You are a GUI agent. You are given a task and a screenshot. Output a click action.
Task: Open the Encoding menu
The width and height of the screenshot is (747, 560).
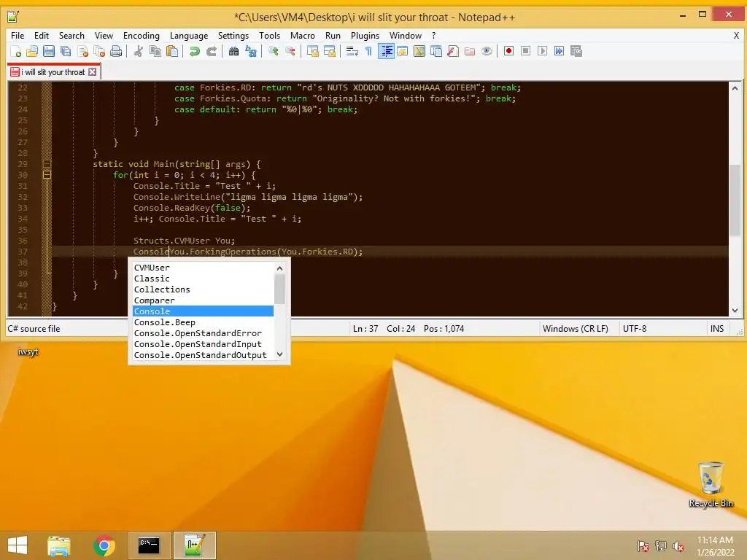click(x=141, y=36)
